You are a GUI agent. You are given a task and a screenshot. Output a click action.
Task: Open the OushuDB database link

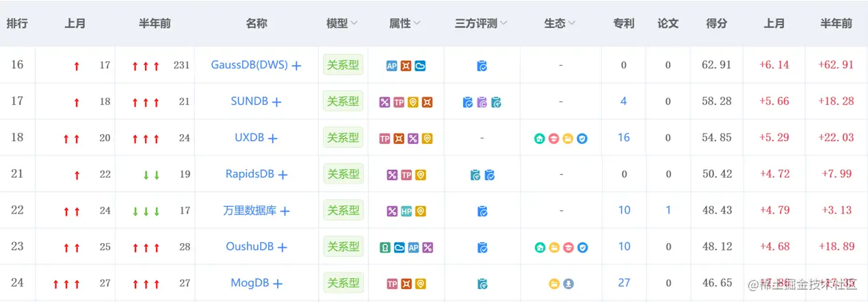click(x=250, y=247)
